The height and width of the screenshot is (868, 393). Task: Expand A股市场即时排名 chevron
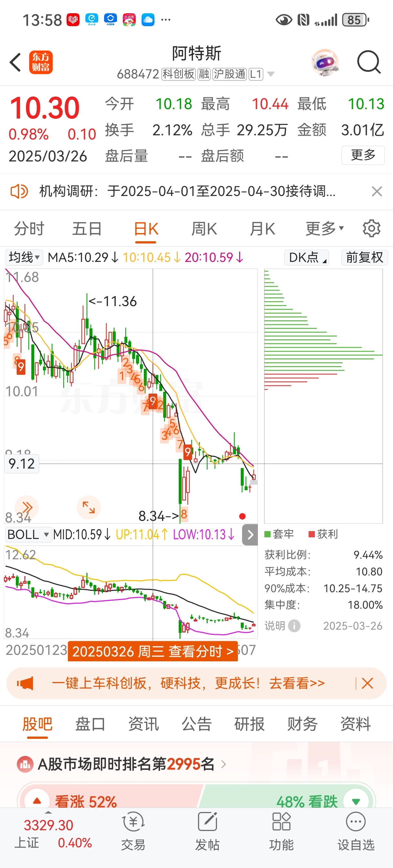(x=223, y=764)
